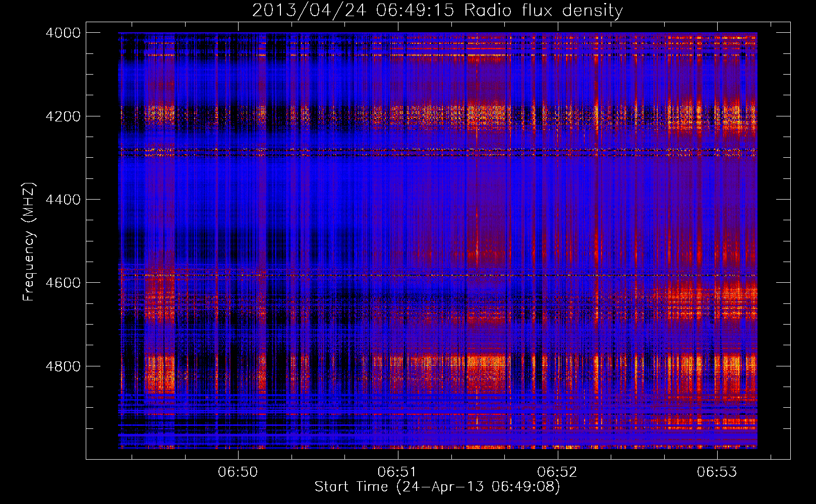Click the 4200 frequency axis label
The width and height of the screenshot is (816, 504).
(x=63, y=116)
